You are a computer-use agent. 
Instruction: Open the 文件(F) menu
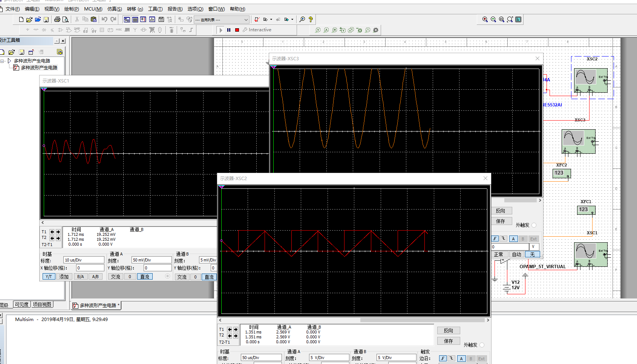pyautogui.click(x=13, y=9)
